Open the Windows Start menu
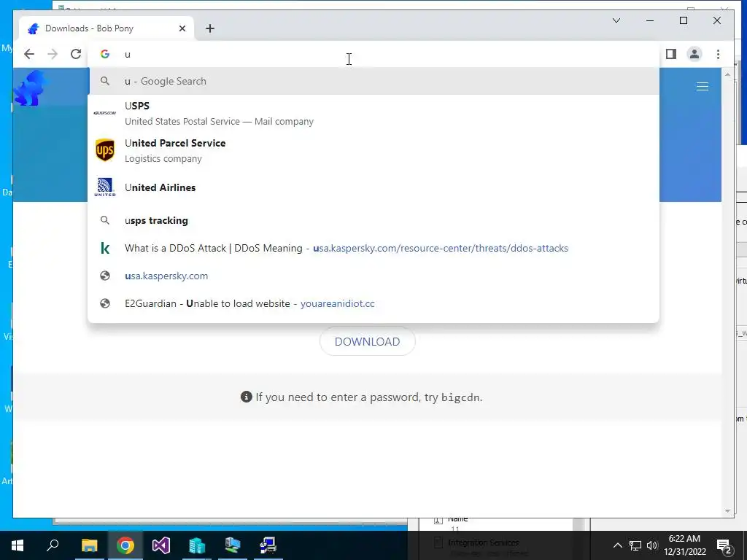The width and height of the screenshot is (747, 560). point(18,545)
